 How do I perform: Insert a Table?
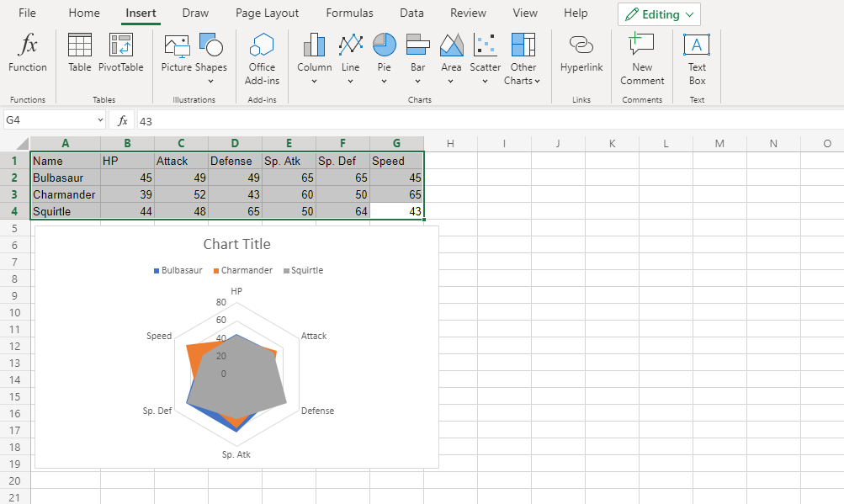click(80, 56)
